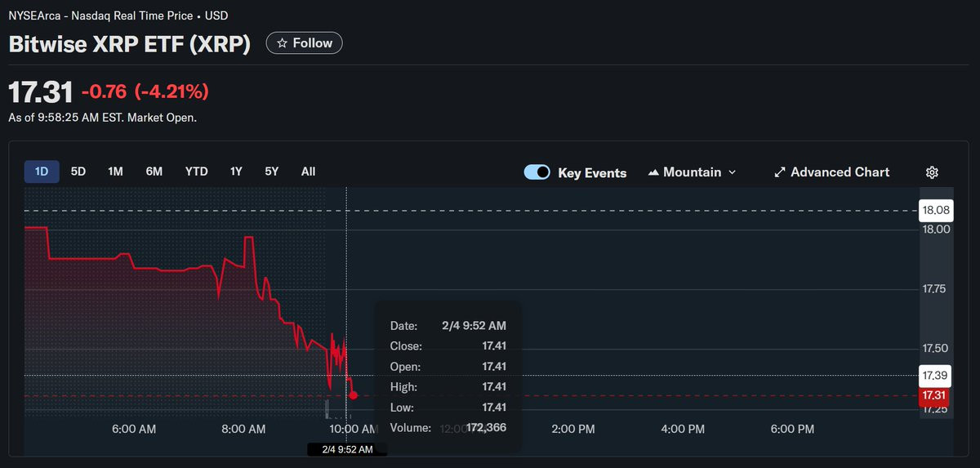Viewport: 980px width, 468px height.
Task: Click the 2/4 9:52 AM crosshair time label
Action: click(x=347, y=449)
